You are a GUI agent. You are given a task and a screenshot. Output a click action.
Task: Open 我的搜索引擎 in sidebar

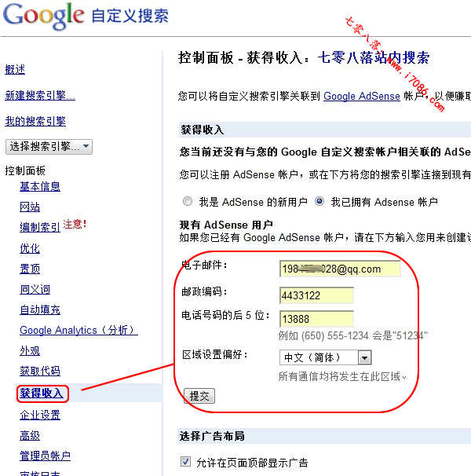click(x=35, y=121)
